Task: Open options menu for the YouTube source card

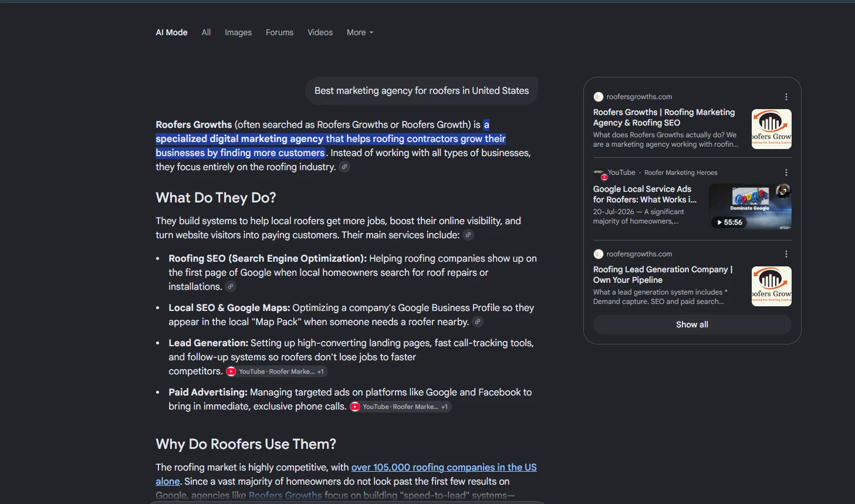Action: point(786,172)
